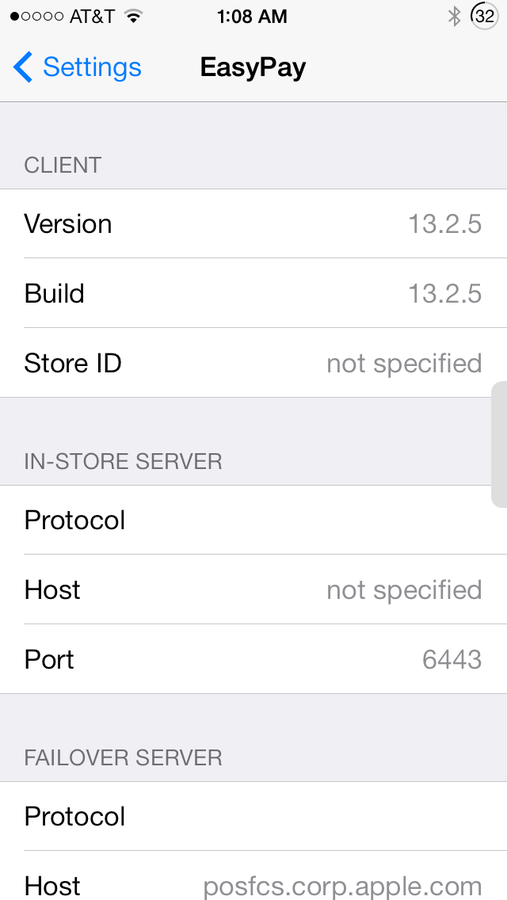This screenshot has width=507, height=900.
Task: Edit the Store ID field
Action: 253,363
